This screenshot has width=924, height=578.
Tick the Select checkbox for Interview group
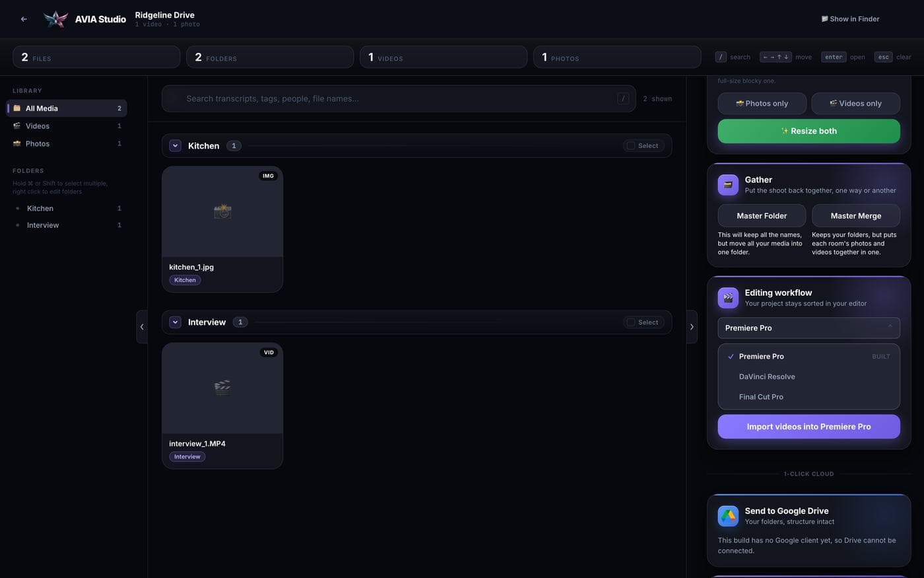click(x=631, y=322)
